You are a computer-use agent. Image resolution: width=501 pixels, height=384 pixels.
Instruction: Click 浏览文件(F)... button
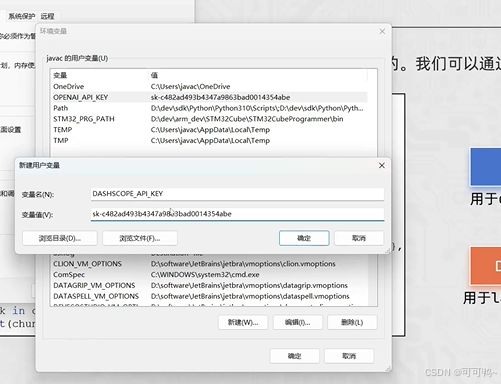click(140, 238)
